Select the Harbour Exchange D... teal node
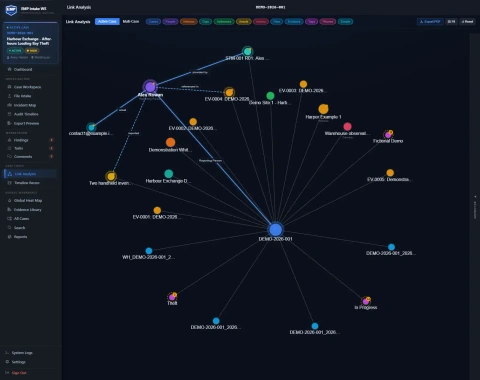The image size is (480, 380). [169, 174]
